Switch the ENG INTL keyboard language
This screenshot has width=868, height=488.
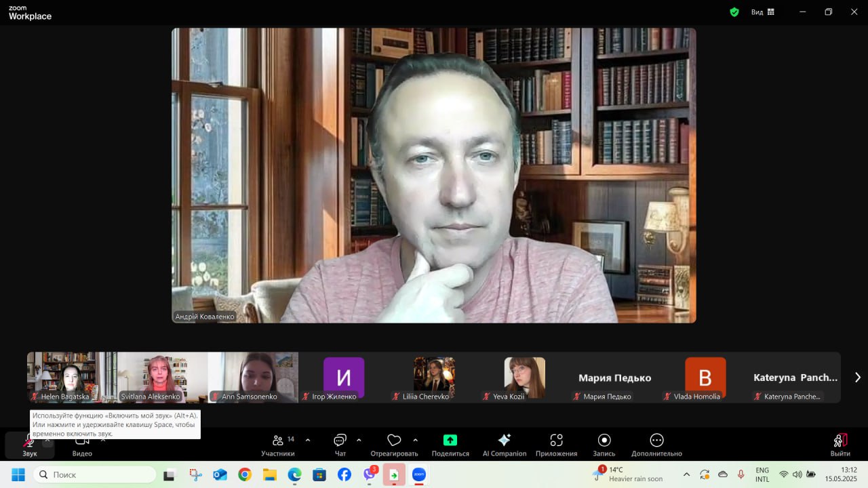tap(762, 474)
